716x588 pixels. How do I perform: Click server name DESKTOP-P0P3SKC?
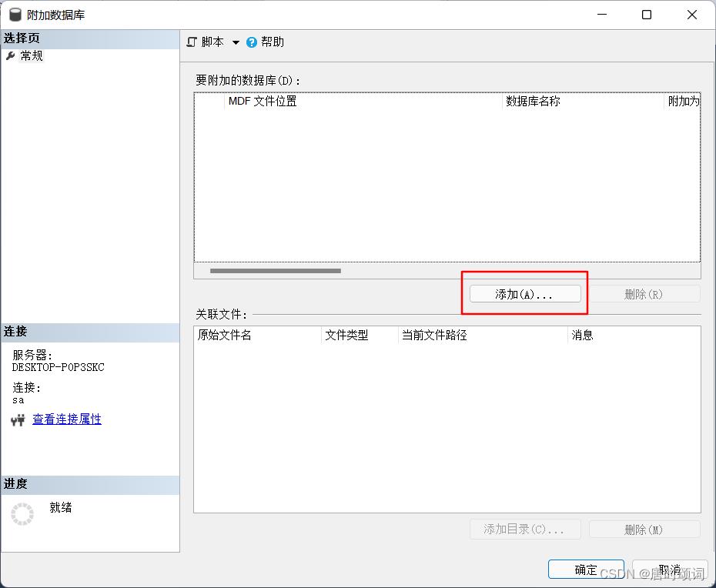click(x=59, y=367)
